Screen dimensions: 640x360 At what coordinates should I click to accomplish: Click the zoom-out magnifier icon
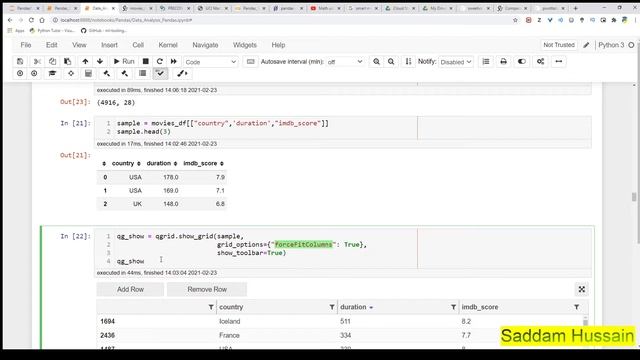(x=391, y=61)
